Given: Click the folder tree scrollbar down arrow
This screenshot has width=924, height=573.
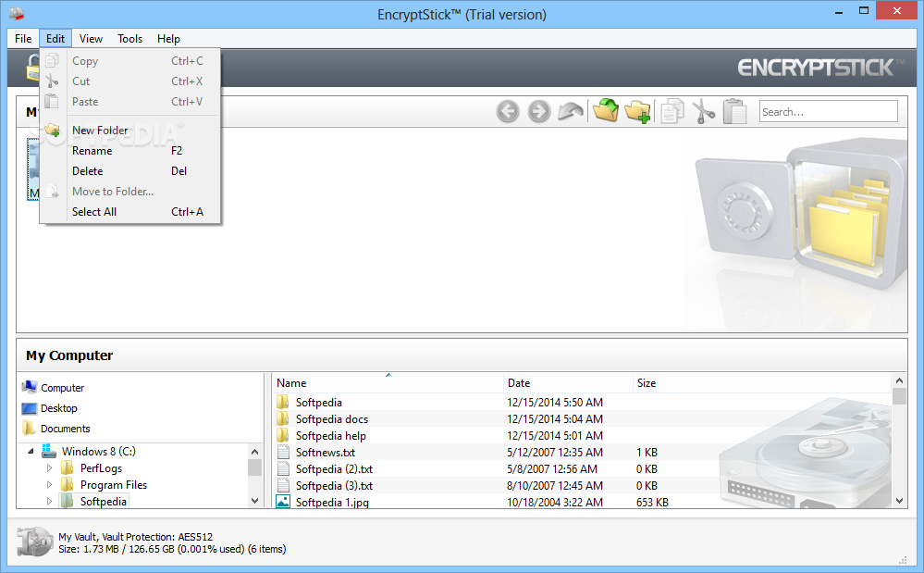Looking at the screenshot, I should coord(254,501).
